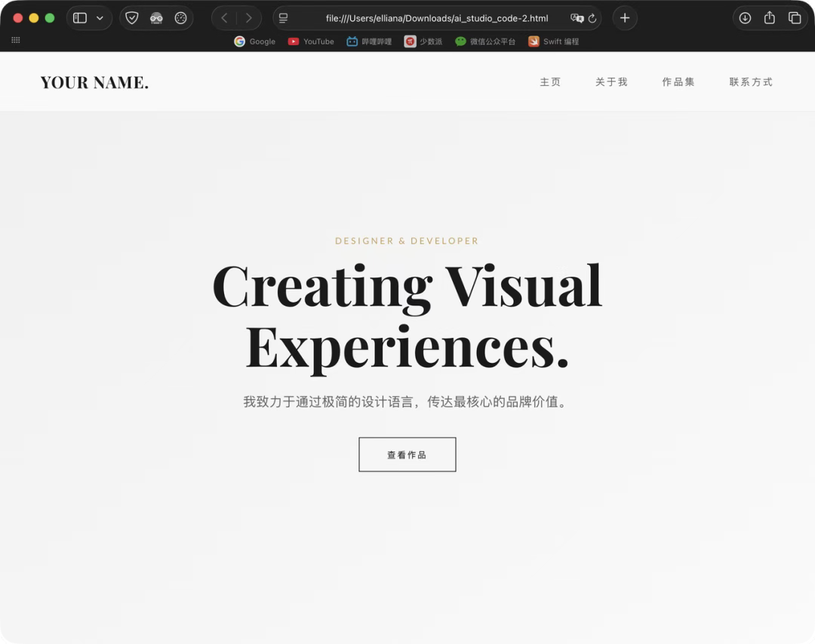Open the YouTube bookmark

point(311,41)
